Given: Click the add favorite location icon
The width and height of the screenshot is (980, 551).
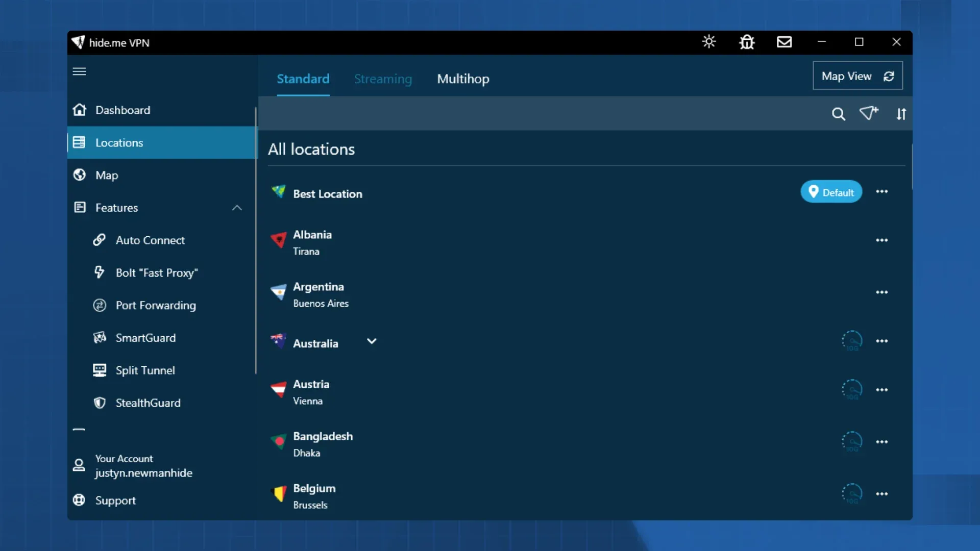Looking at the screenshot, I should coord(869,113).
